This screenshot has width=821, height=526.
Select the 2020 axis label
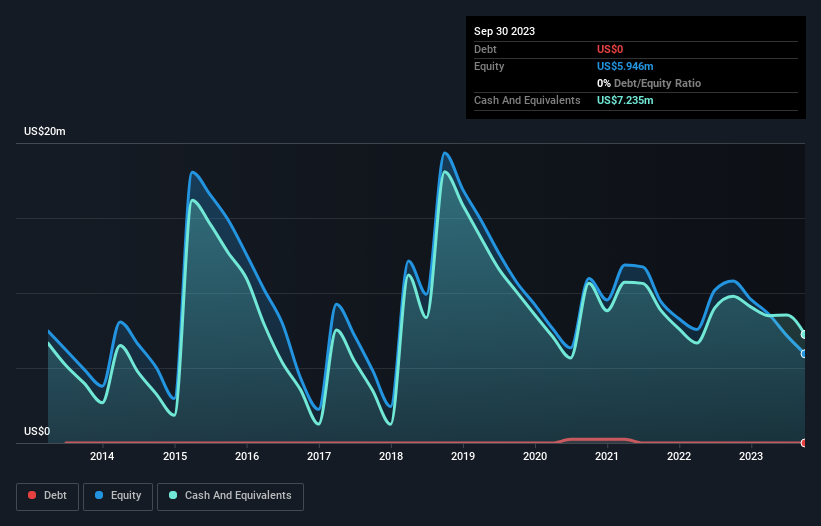click(x=535, y=456)
